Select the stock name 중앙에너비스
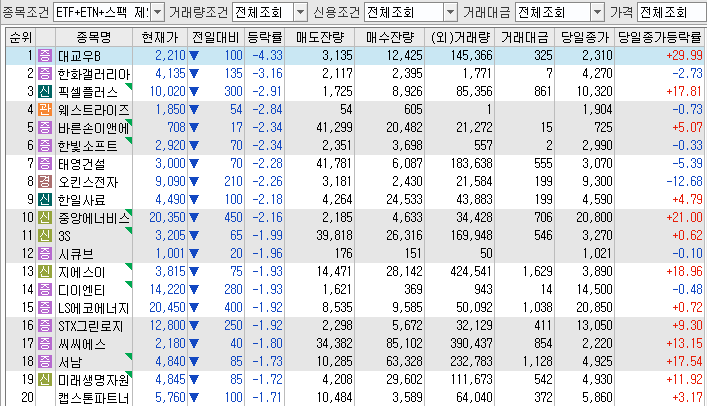 click(94, 218)
